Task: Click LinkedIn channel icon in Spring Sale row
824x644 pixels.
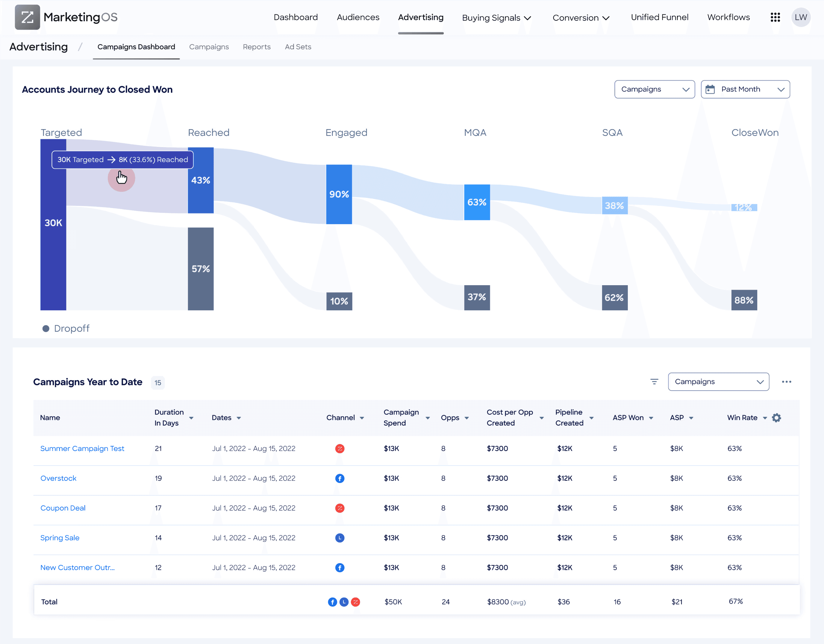Action: click(x=340, y=538)
